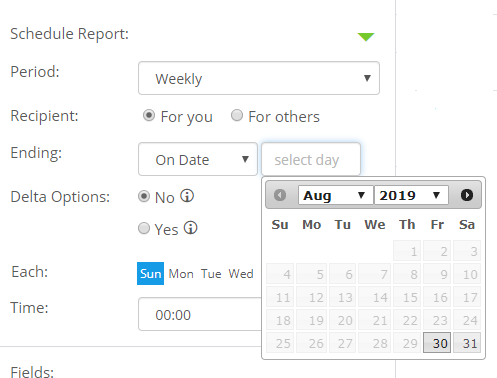This screenshot has height=378, width=497.
Task: Pick August 31 in the calendar
Action: click(467, 342)
